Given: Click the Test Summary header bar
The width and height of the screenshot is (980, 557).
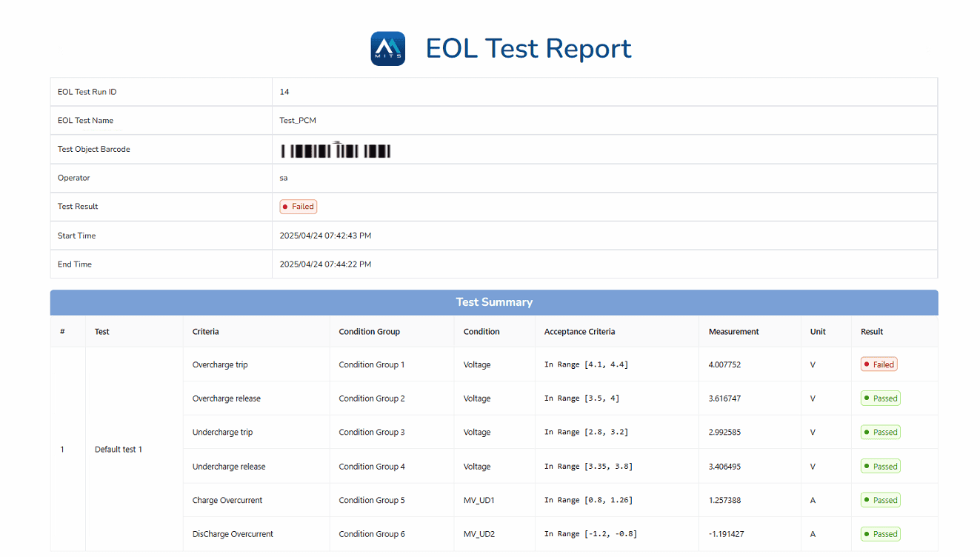Looking at the screenshot, I should pos(494,302).
